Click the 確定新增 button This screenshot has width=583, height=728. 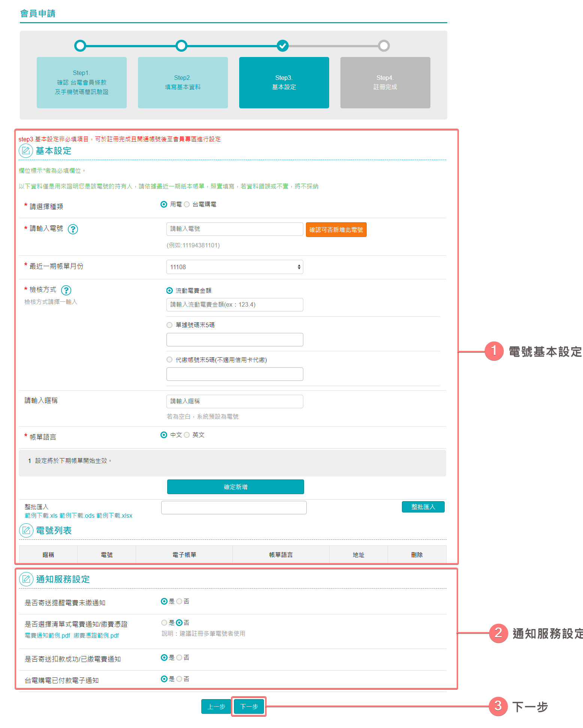pyautogui.click(x=235, y=487)
